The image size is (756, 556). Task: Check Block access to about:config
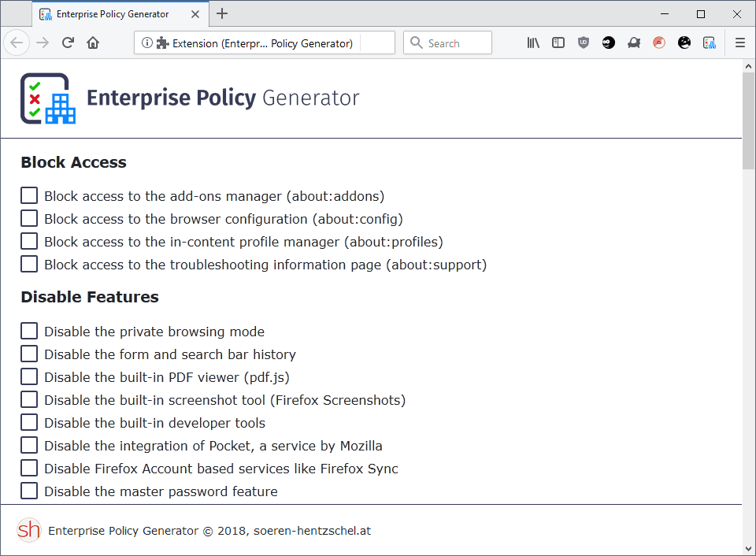tap(29, 219)
